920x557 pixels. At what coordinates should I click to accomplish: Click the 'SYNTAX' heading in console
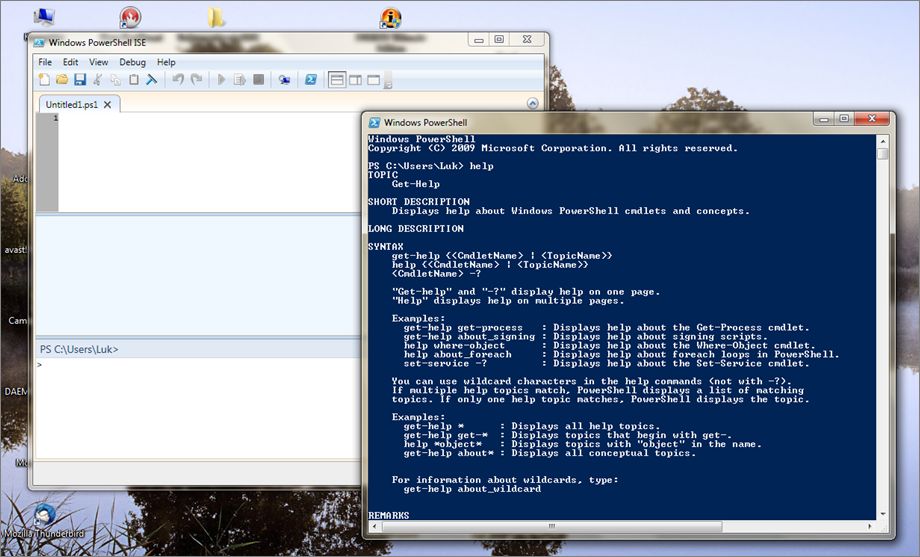coord(386,247)
